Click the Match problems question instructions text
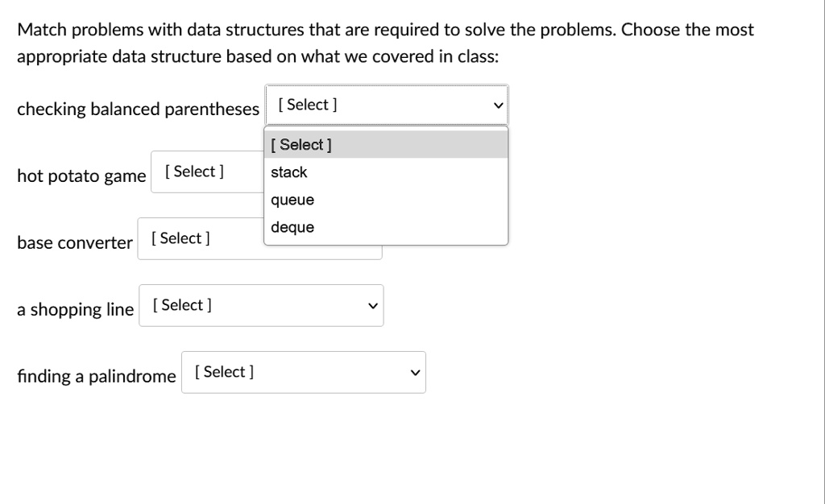 [x=385, y=43]
